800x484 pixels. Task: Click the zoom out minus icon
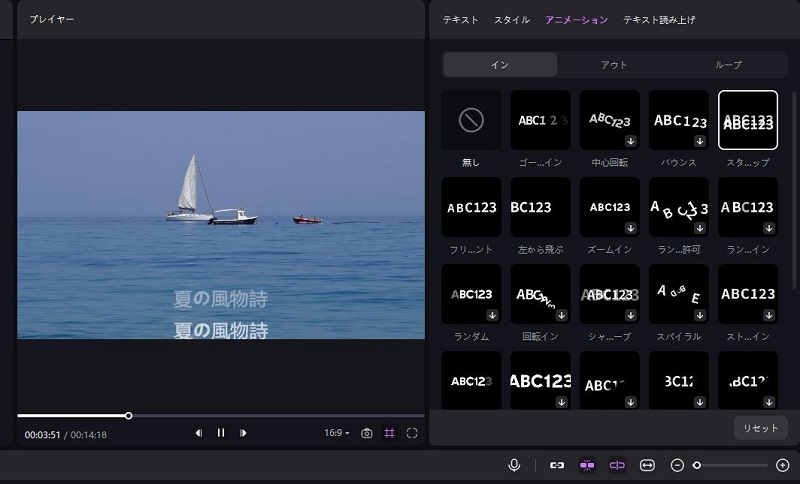point(677,465)
